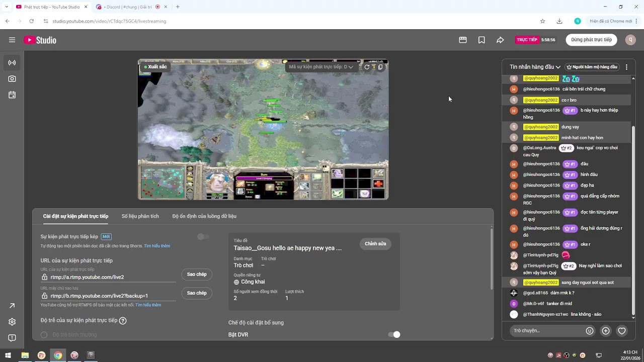Click the TRỰC TIẾP live badge
The height and width of the screenshot is (362, 644).
(x=527, y=40)
